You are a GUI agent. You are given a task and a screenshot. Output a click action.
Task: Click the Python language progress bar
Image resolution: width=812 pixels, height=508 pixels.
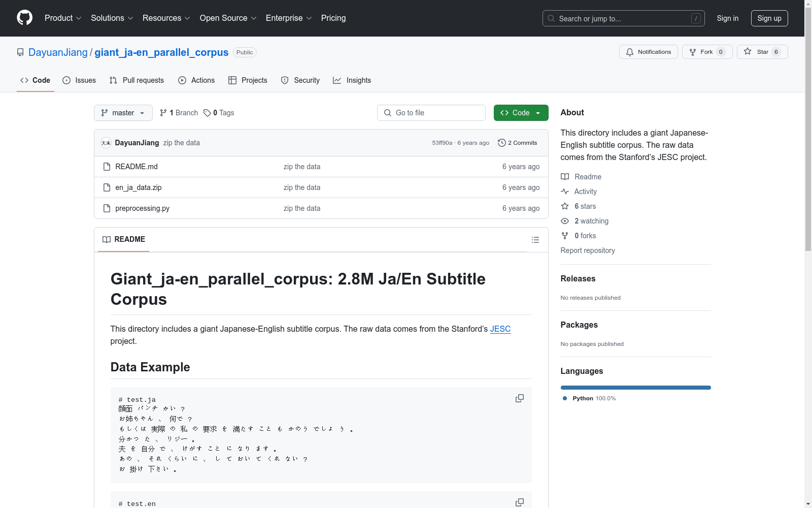coord(636,388)
